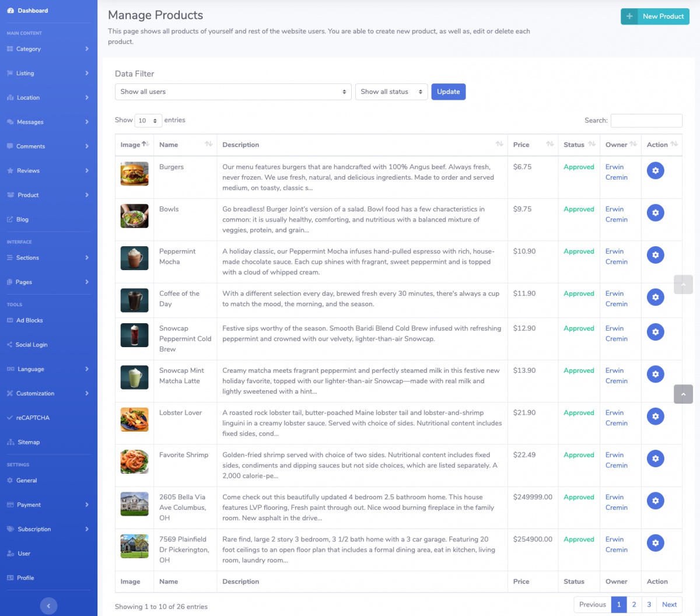Click the gear action icon for Burgers
The height and width of the screenshot is (616, 700).
pos(655,171)
